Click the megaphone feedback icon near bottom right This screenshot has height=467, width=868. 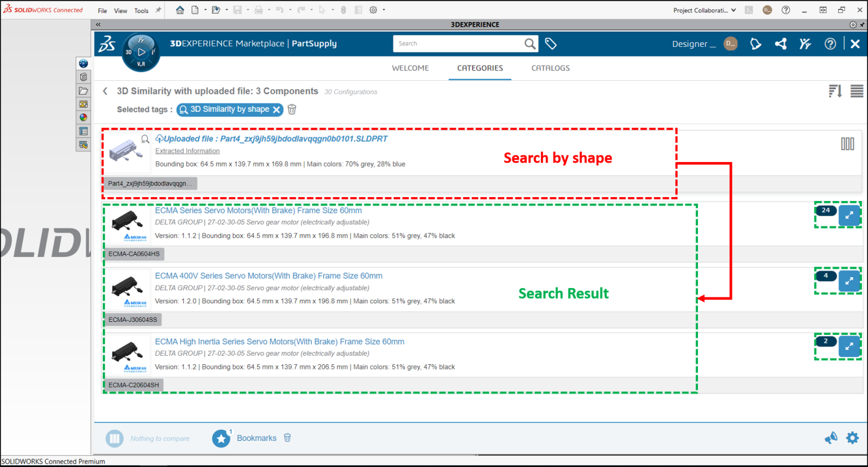click(831, 438)
